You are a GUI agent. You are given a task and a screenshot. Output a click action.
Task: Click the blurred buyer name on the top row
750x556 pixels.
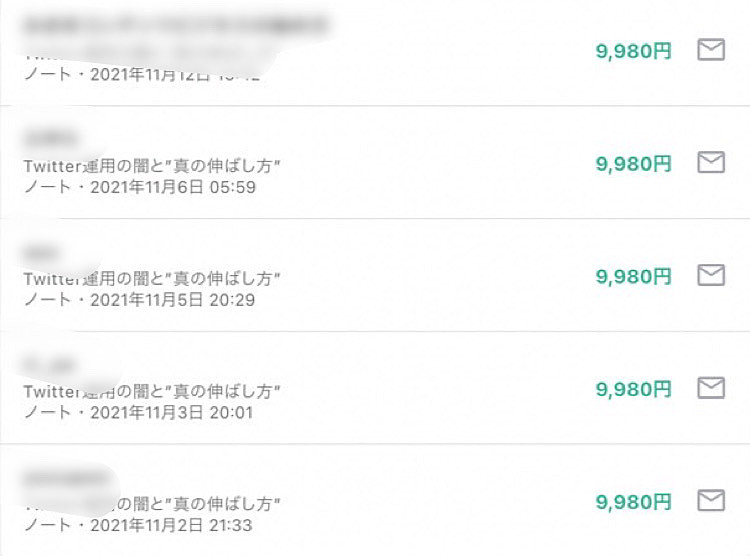coord(175,25)
